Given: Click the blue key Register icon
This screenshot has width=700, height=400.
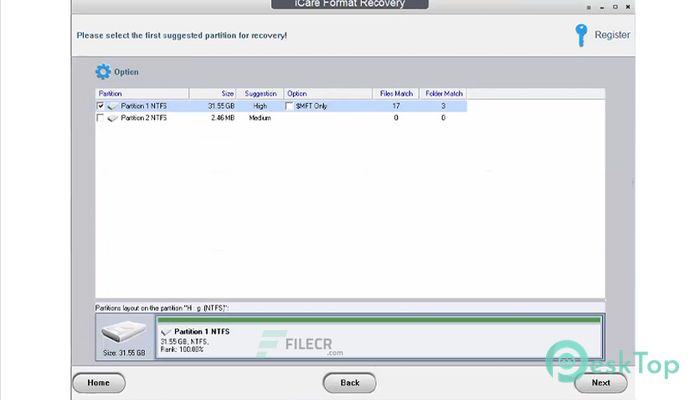Looking at the screenshot, I should pos(581,35).
